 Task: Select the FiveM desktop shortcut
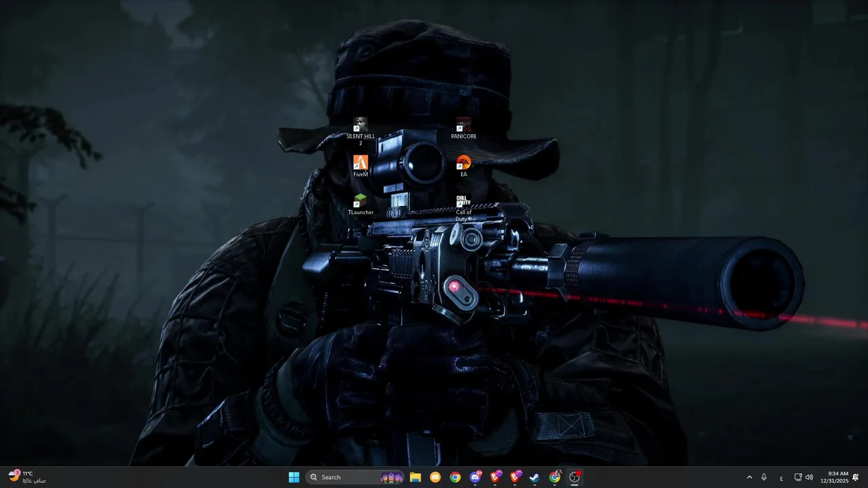click(360, 167)
